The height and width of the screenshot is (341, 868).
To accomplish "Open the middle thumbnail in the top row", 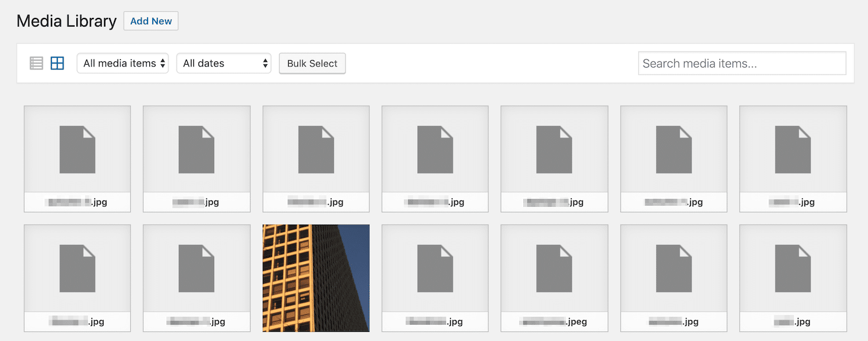I will [435, 159].
